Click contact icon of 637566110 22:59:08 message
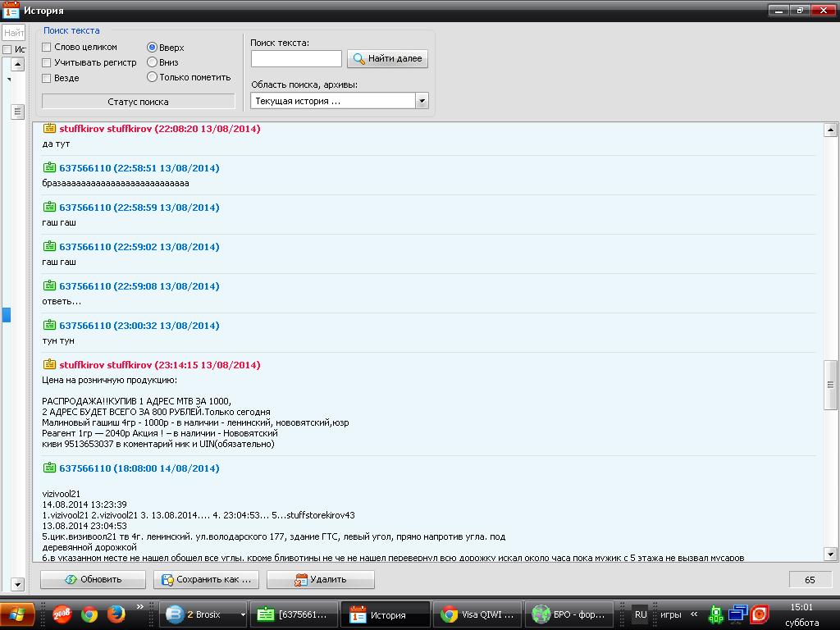This screenshot has width=840, height=630. [x=49, y=285]
